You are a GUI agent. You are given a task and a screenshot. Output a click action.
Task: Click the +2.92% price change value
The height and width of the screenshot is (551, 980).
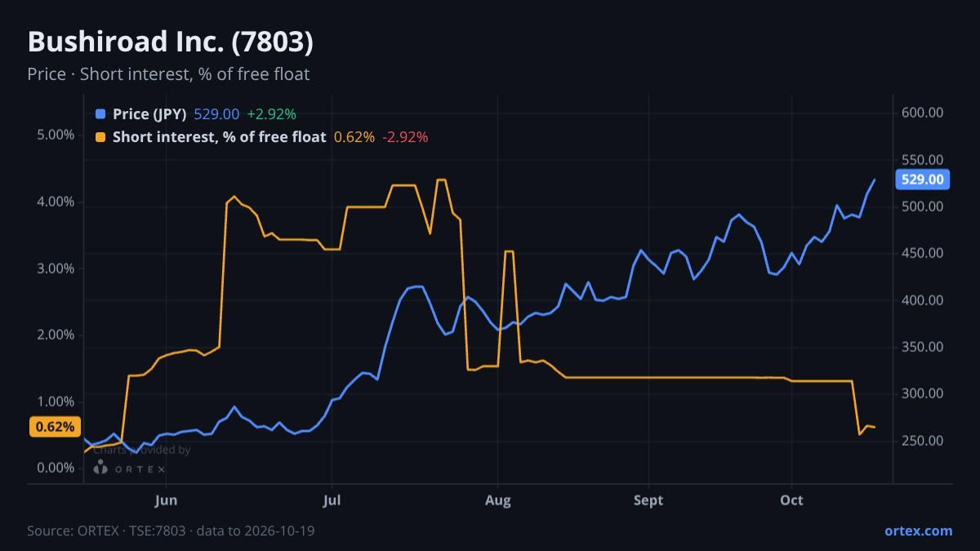[271, 114]
